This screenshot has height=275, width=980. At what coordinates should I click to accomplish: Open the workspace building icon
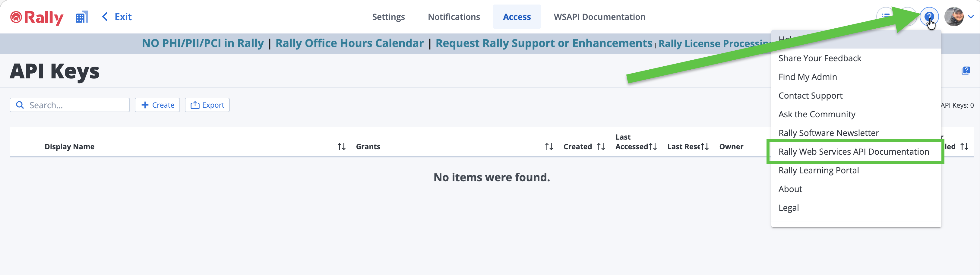[x=82, y=17]
